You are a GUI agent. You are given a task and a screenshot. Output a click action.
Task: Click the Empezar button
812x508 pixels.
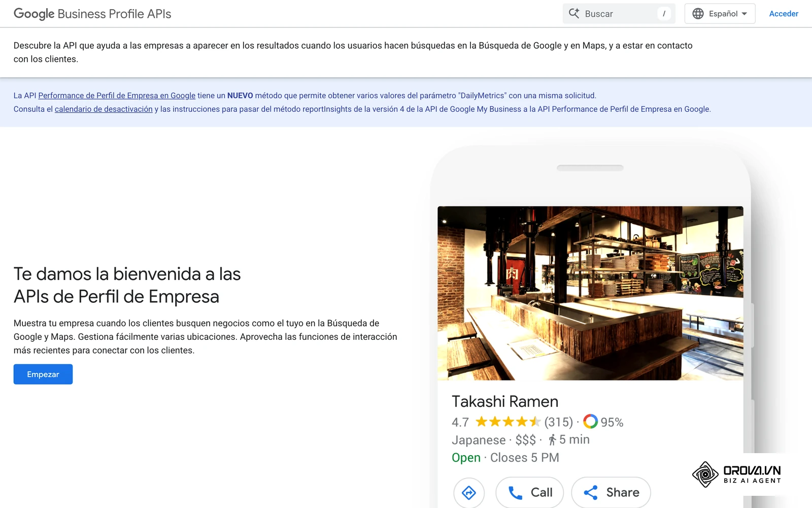click(x=43, y=374)
